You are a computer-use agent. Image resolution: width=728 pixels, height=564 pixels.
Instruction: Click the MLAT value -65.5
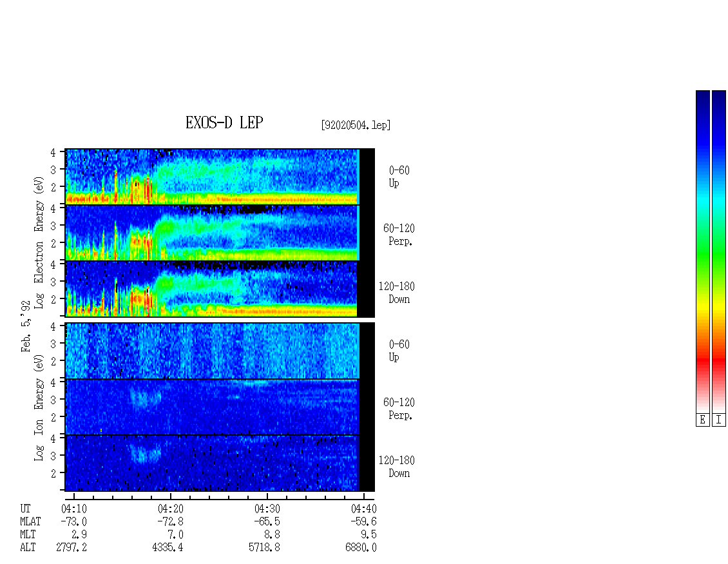(x=267, y=521)
